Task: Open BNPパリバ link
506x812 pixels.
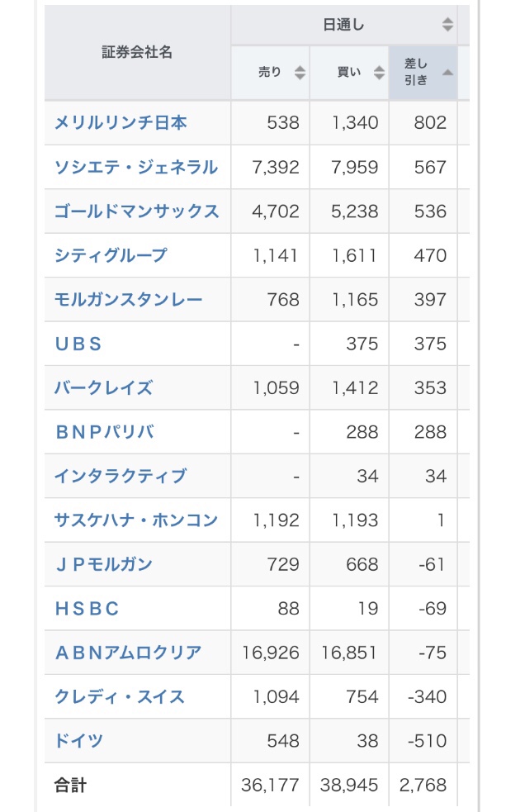Action: (105, 432)
